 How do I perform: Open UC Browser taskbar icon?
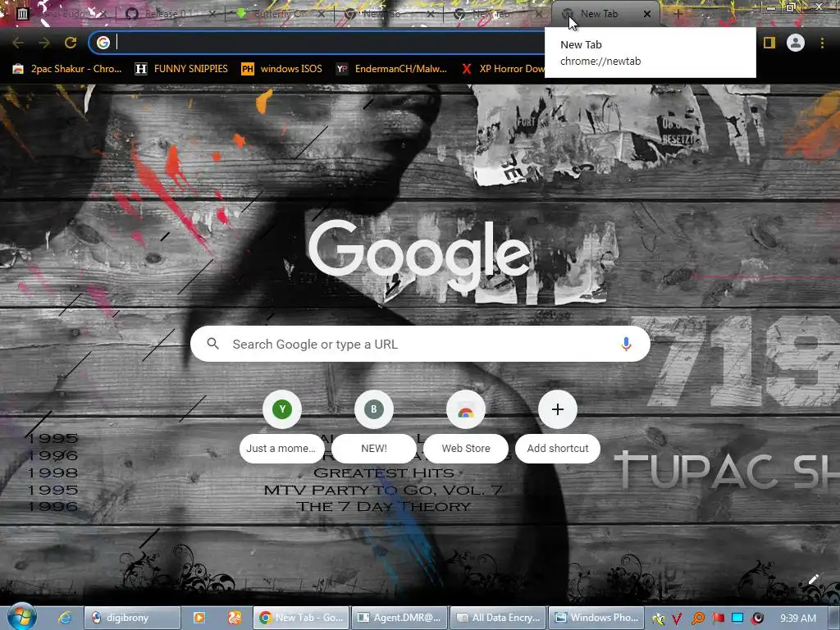(235, 618)
